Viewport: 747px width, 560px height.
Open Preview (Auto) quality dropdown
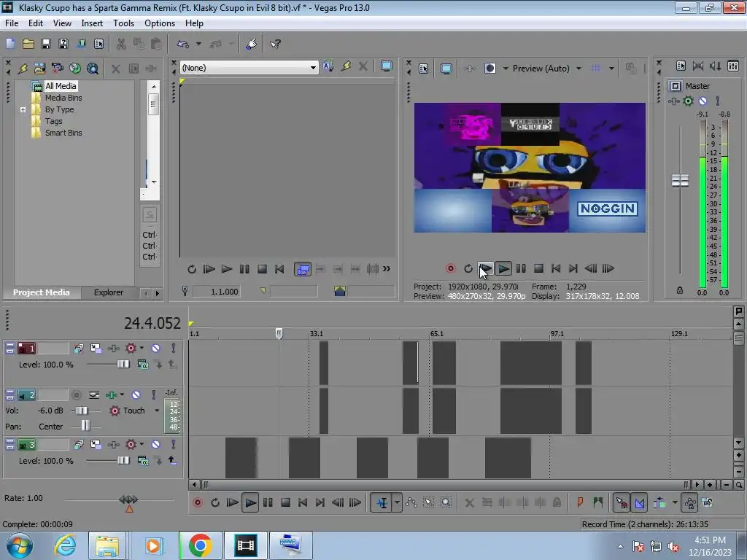578,69
